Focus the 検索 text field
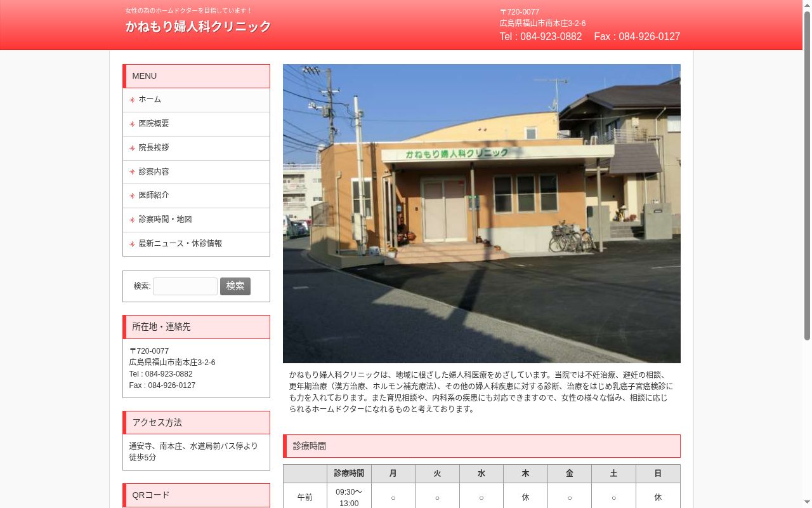 pyautogui.click(x=185, y=286)
